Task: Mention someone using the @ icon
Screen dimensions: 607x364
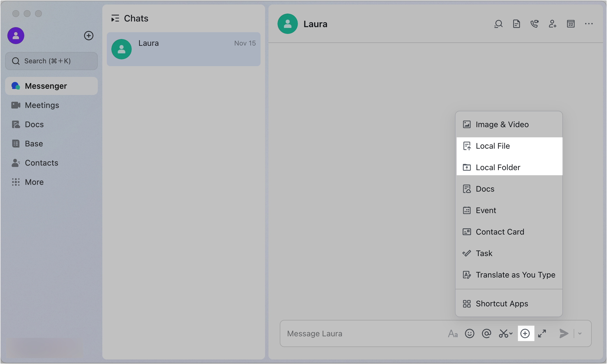Action: [x=486, y=333]
